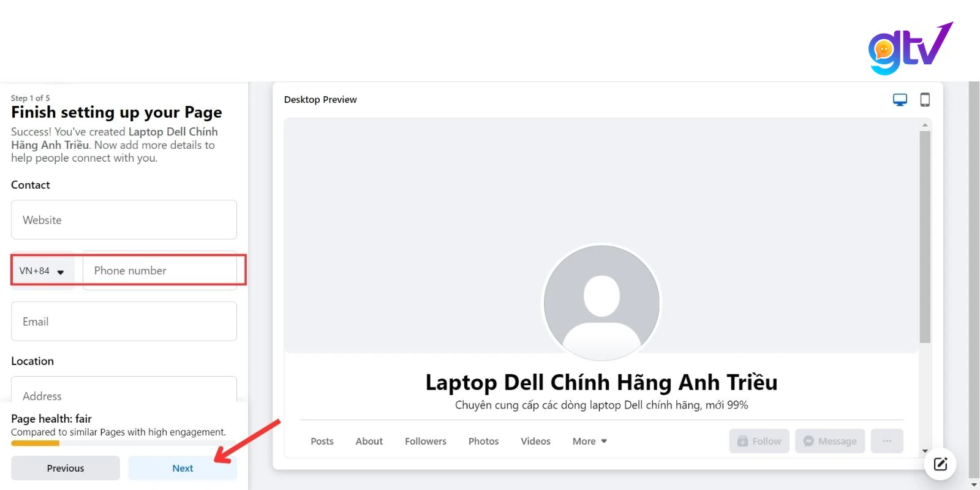980x490 pixels.
Task: Click the page title 'Laptop Dell Chính Hãng Anh Triều'
Action: click(601, 382)
